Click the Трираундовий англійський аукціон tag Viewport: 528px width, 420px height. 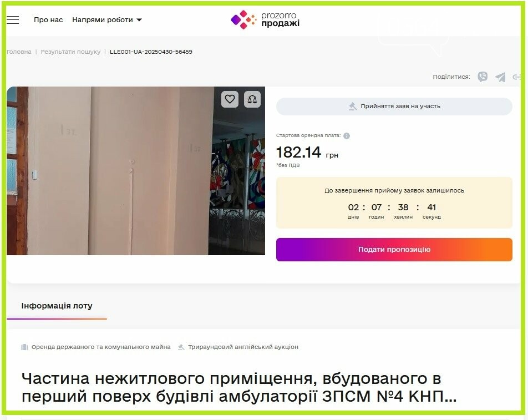tap(238, 347)
